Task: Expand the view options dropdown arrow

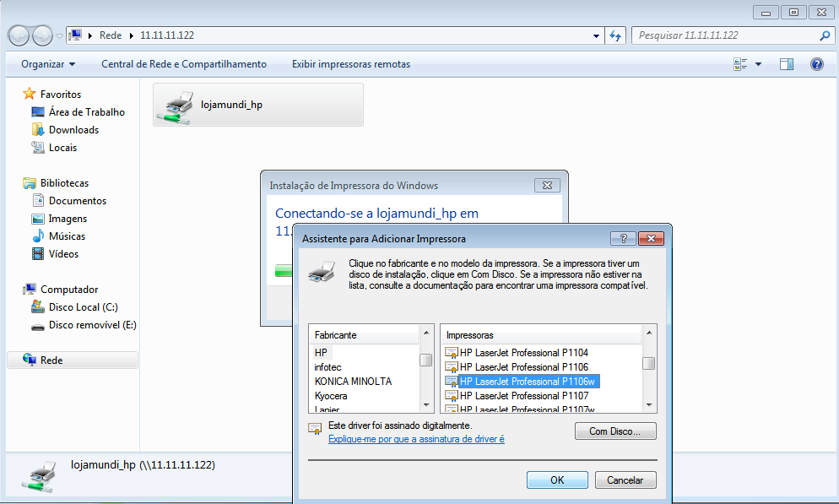Action: click(x=758, y=64)
